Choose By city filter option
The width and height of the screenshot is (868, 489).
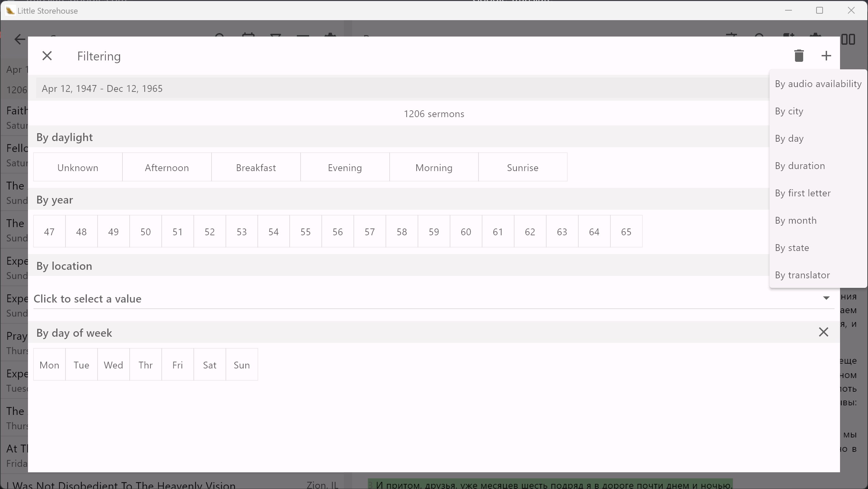click(x=789, y=111)
